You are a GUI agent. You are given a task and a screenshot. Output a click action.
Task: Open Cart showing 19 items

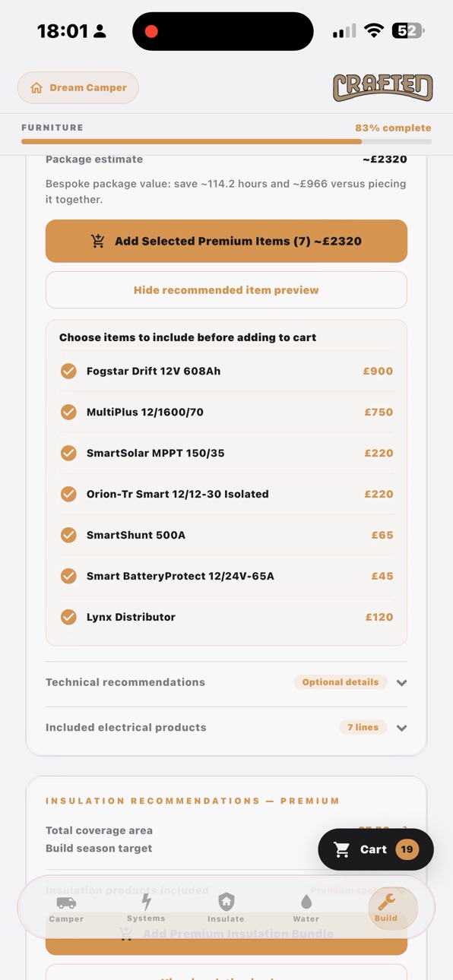pos(375,849)
